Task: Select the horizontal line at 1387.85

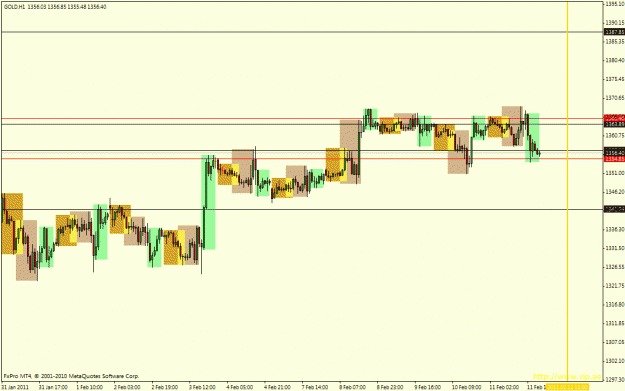Action: 302,32
